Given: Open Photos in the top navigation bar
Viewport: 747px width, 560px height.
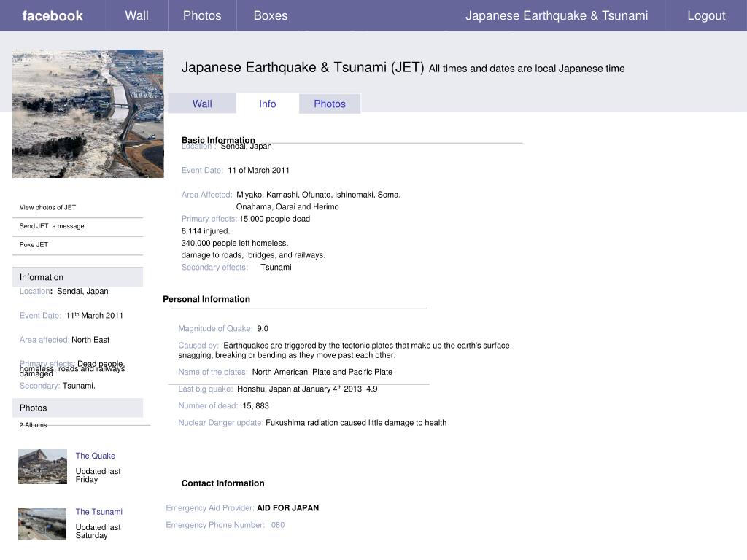Looking at the screenshot, I should [202, 15].
